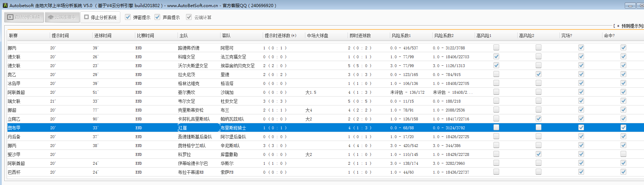Click the 即时进球数 column header

click(x=360, y=36)
